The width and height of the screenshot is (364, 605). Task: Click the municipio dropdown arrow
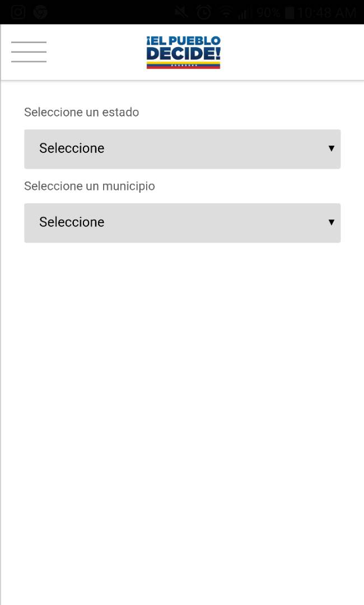(331, 222)
